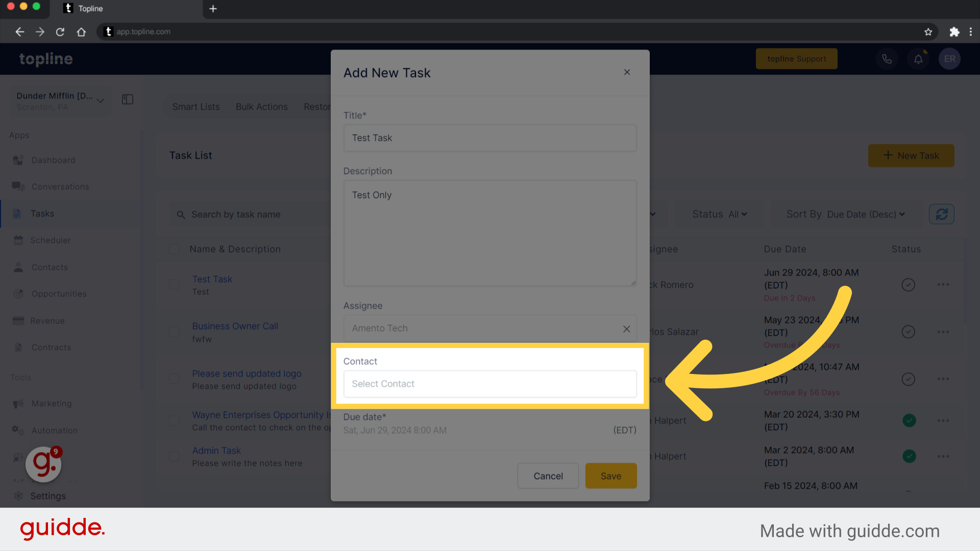Close the Add New Task dialog
The width and height of the screenshot is (980, 551).
627,72
